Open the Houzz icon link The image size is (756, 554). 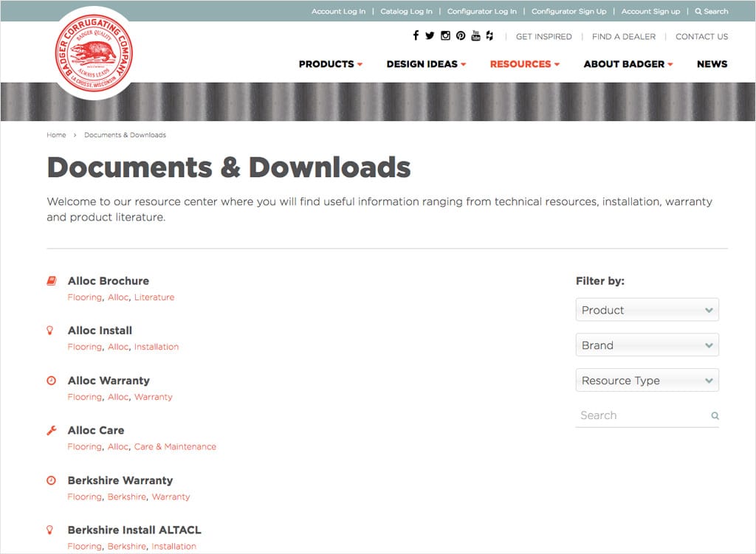[490, 35]
